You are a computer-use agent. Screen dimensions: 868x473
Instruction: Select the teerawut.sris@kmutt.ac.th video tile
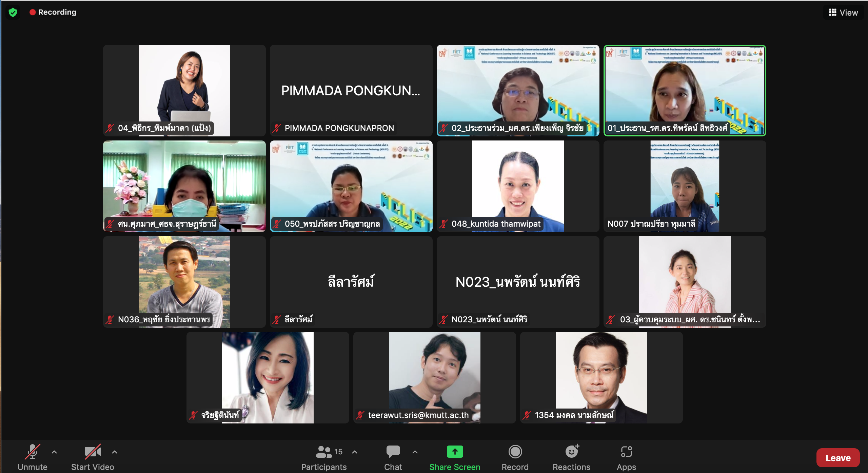(x=434, y=377)
